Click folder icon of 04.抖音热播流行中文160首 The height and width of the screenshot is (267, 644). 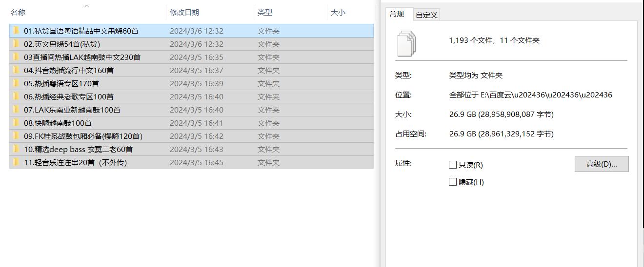16,70
